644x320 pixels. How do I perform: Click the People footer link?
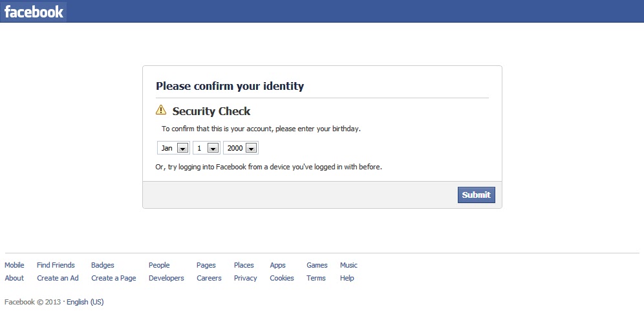tap(159, 265)
